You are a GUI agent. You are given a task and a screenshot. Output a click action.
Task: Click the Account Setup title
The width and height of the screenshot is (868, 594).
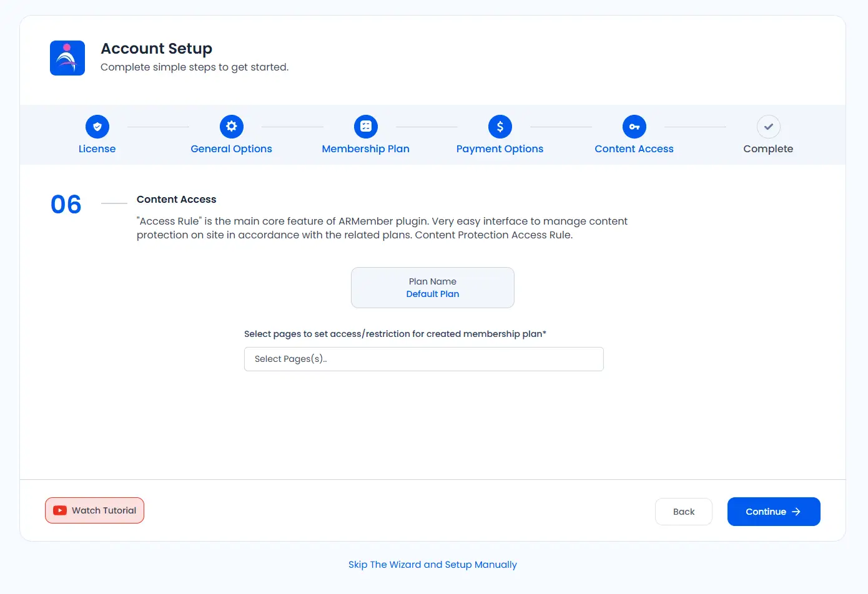click(x=157, y=49)
